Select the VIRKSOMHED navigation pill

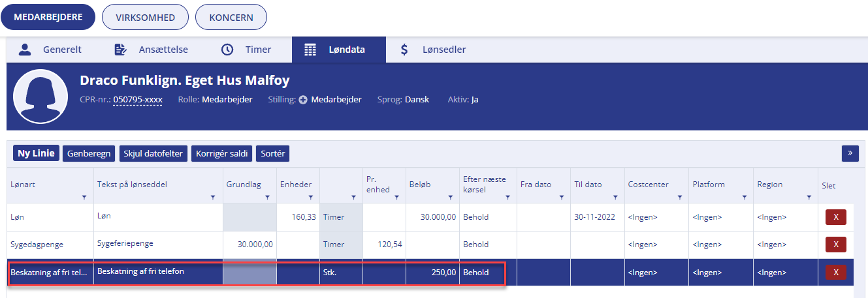coord(146,18)
